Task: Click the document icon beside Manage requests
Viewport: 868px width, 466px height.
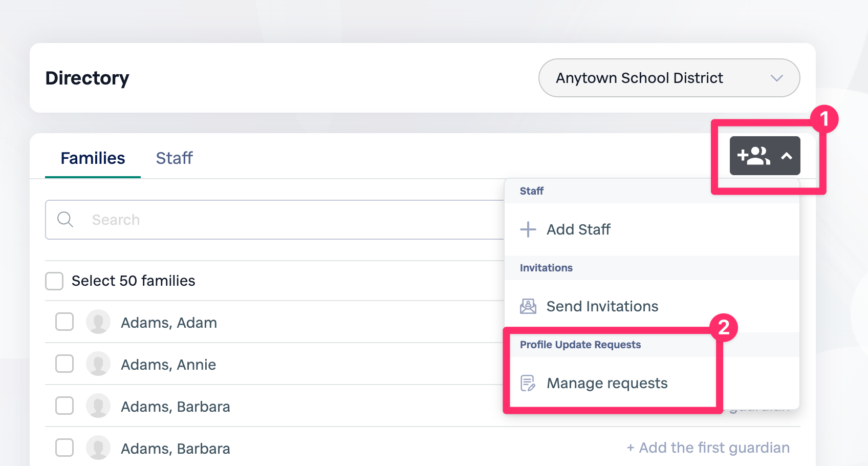Action: coord(528,383)
